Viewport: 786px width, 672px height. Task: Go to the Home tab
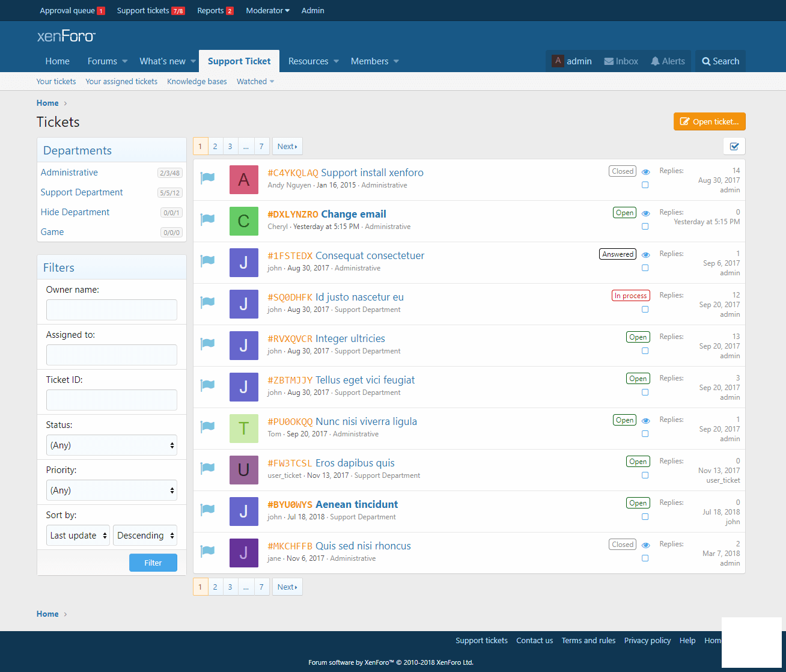click(x=58, y=61)
